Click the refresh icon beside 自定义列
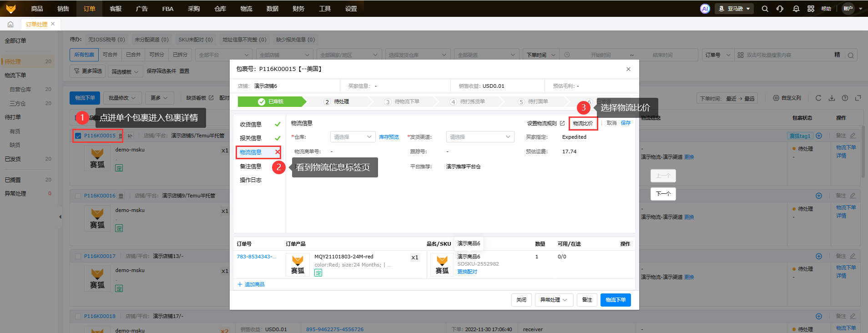Screen dimensions: 868x333 click(x=818, y=98)
